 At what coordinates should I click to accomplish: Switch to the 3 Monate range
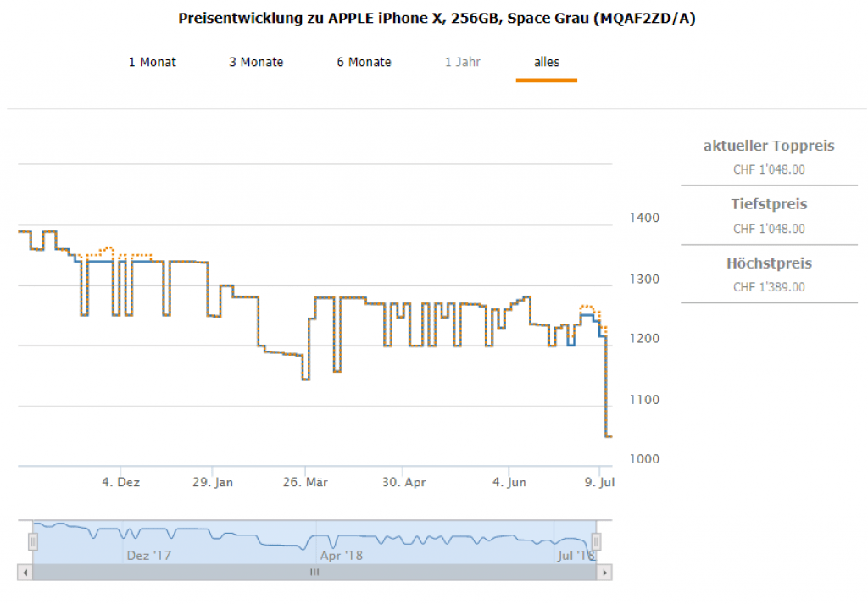point(256,62)
